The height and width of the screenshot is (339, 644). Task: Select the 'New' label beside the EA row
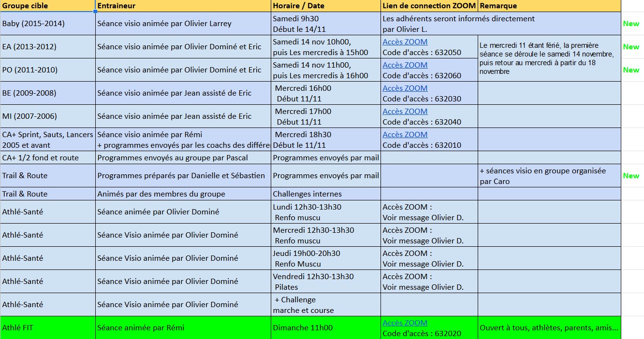click(631, 47)
